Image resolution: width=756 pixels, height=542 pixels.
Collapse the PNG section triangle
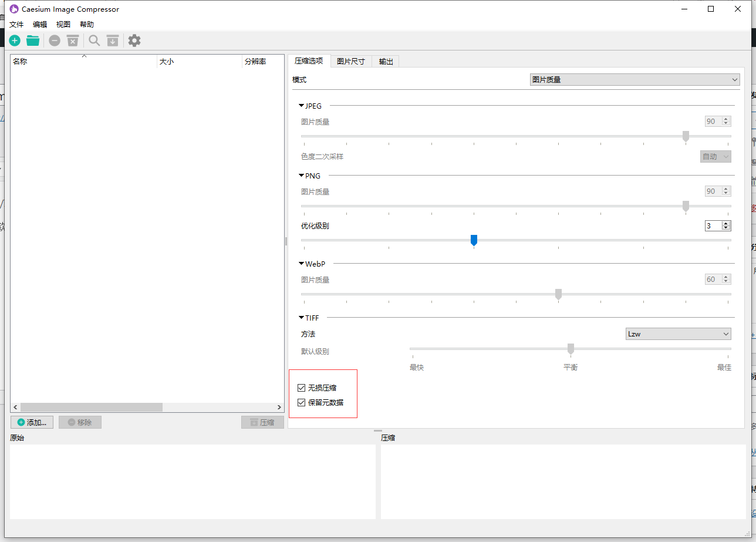click(x=302, y=176)
